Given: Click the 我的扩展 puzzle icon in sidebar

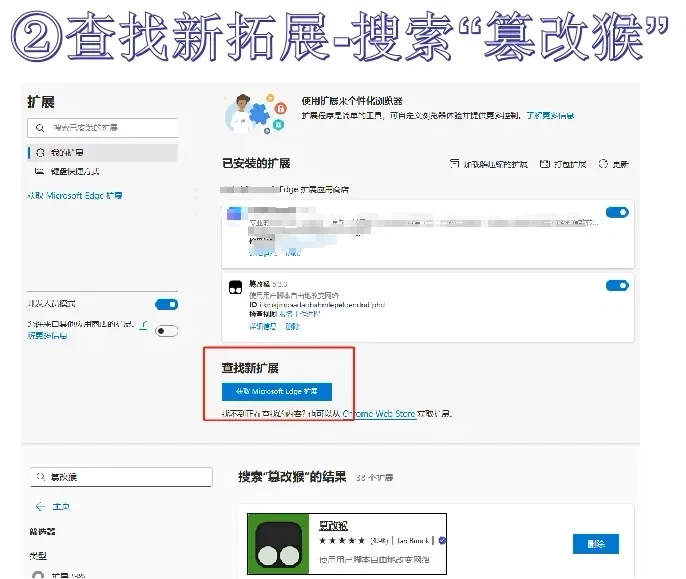Looking at the screenshot, I should tap(40, 152).
